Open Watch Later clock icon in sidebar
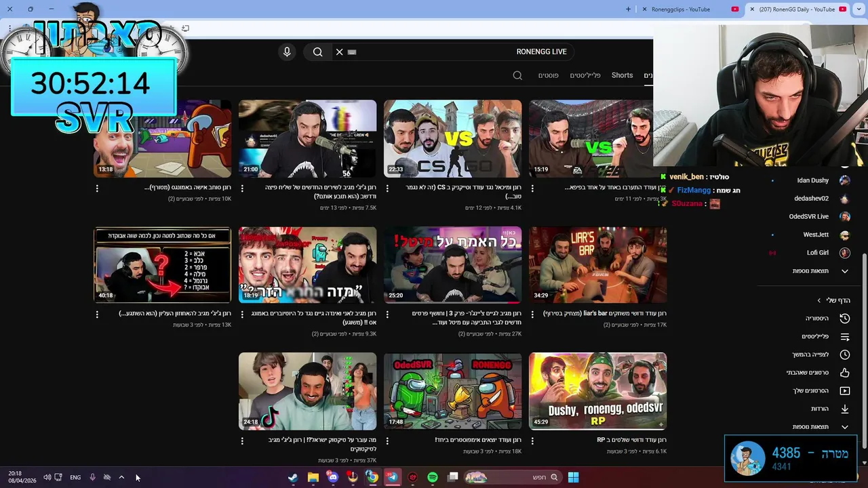This screenshot has height=488, width=868. click(x=844, y=354)
